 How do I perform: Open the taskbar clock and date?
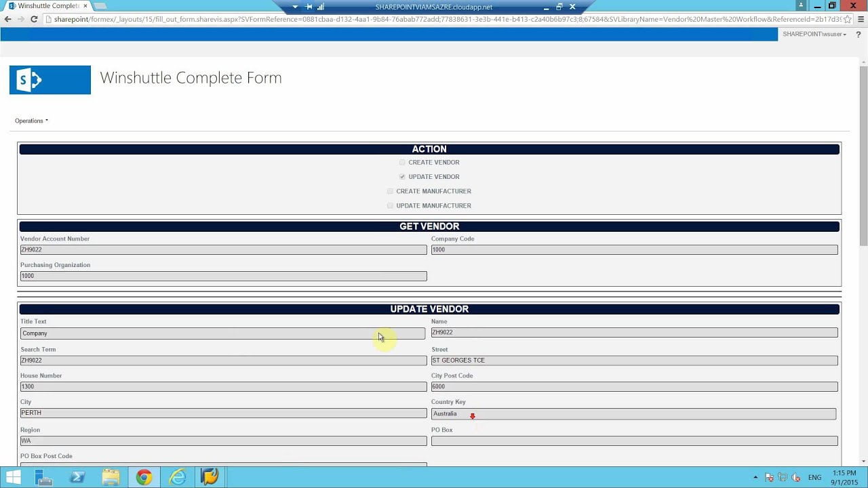(x=844, y=477)
